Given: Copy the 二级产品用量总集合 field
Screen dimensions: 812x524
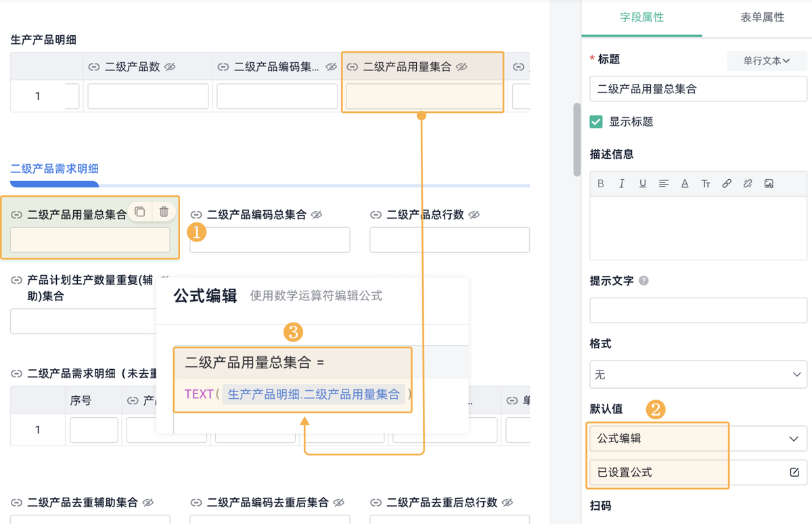Looking at the screenshot, I should 139,212.
